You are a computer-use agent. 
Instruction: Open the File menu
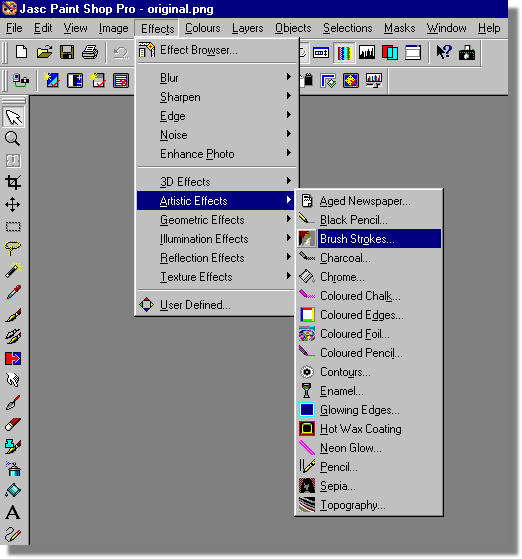tap(14, 28)
